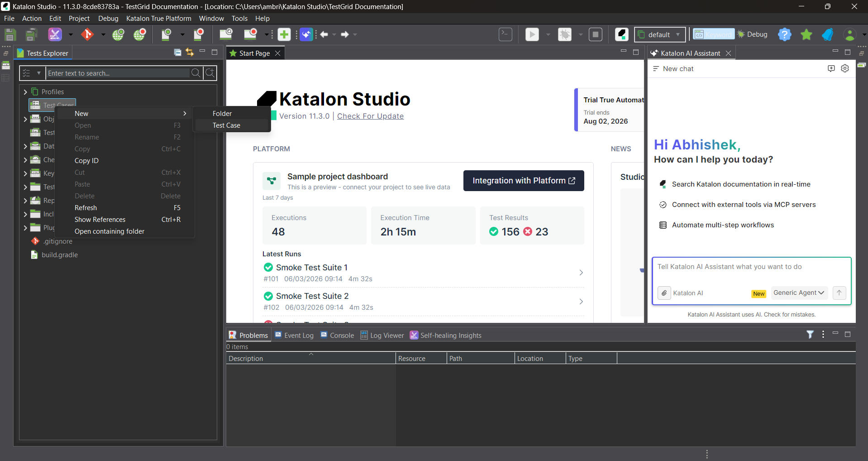Image resolution: width=868 pixels, height=461 pixels.
Task: Open the Self-healing dropdown arrow
Action: [x=71, y=34]
